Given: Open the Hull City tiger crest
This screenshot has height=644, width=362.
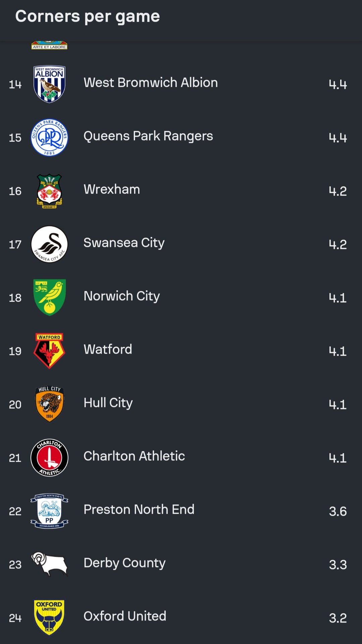Looking at the screenshot, I should [49, 404].
